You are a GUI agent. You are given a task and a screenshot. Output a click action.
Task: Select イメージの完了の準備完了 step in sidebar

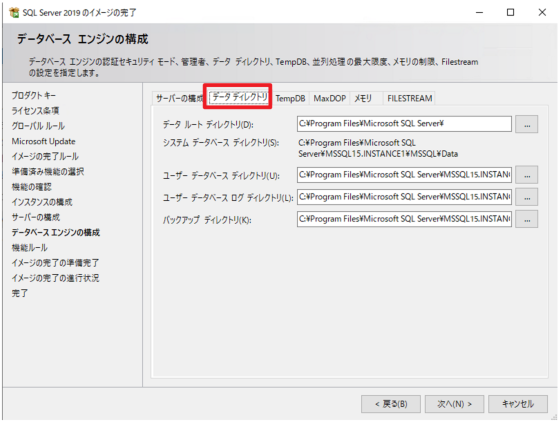[x=55, y=263]
